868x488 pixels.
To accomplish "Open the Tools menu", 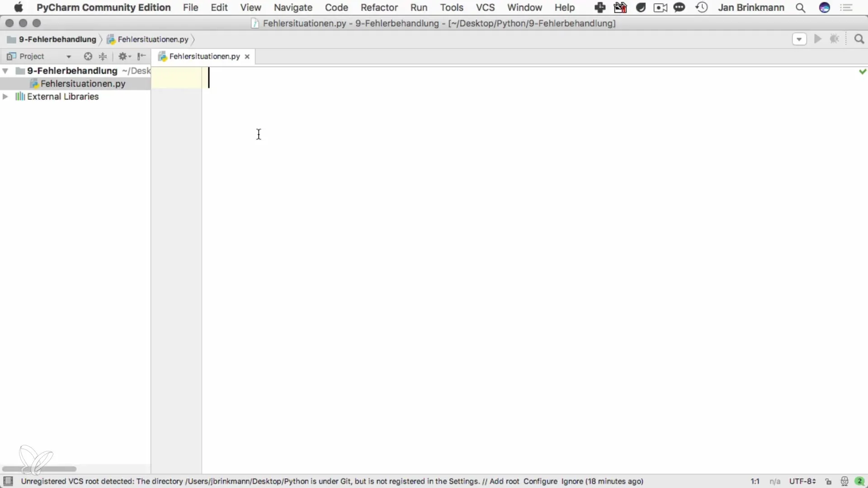I will (x=452, y=8).
